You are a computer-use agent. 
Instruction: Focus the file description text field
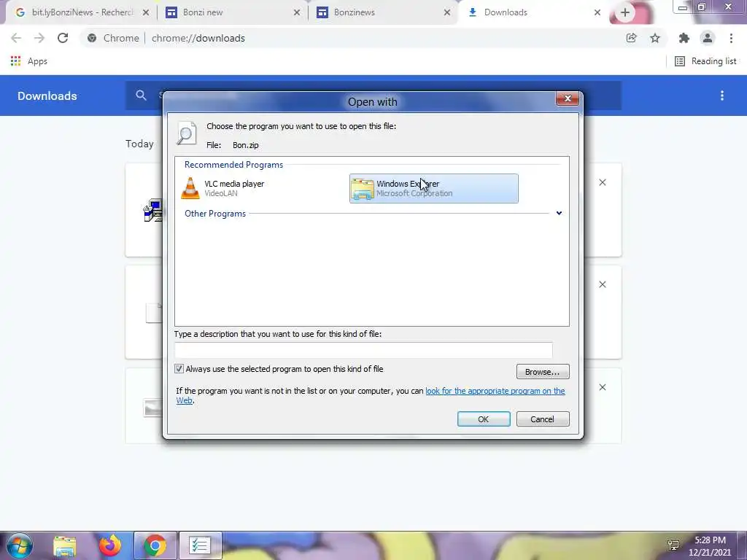pyautogui.click(x=363, y=350)
